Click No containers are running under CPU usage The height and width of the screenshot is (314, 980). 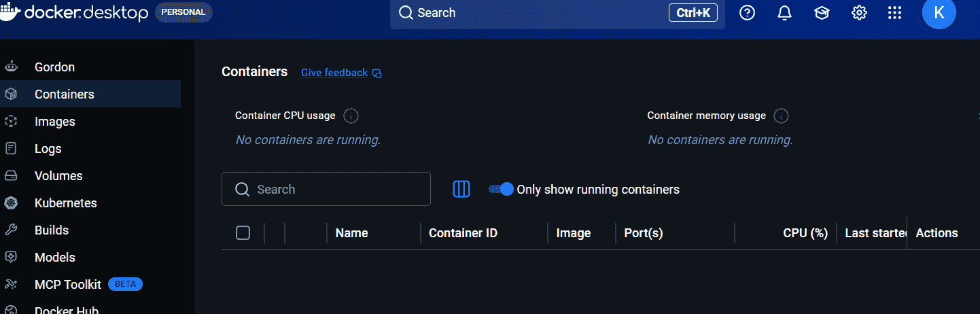(x=308, y=140)
